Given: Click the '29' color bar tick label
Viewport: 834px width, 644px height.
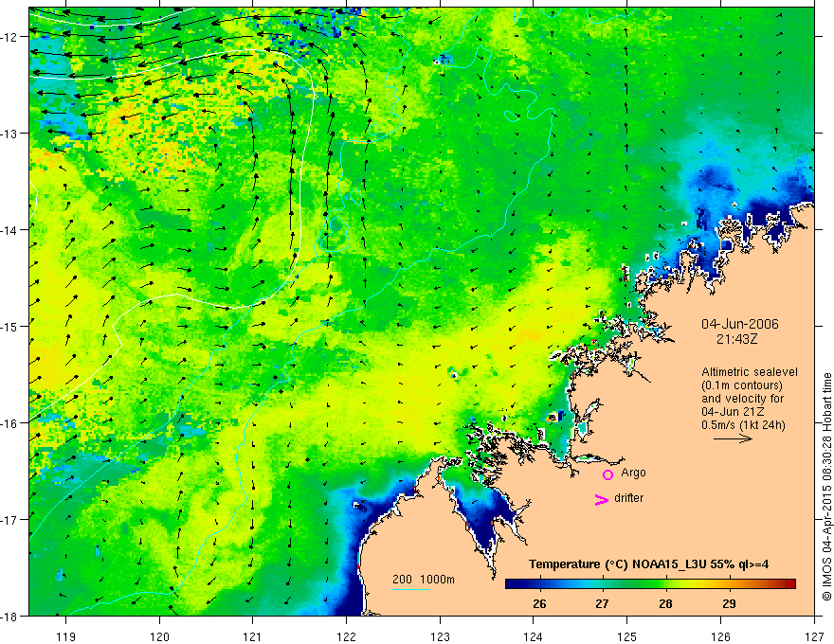Looking at the screenshot, I should point(729,603).
